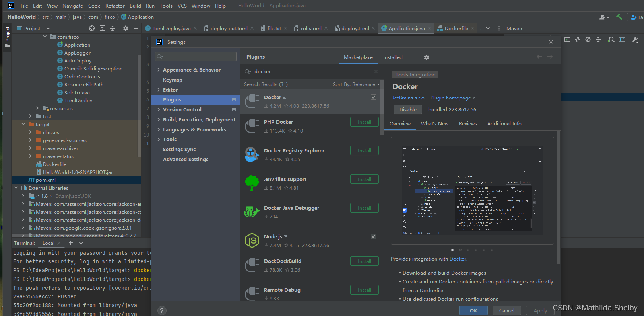Add a new terminal tab with plus
The height and width of the screenshot is (316, 644).
[71, 243]
